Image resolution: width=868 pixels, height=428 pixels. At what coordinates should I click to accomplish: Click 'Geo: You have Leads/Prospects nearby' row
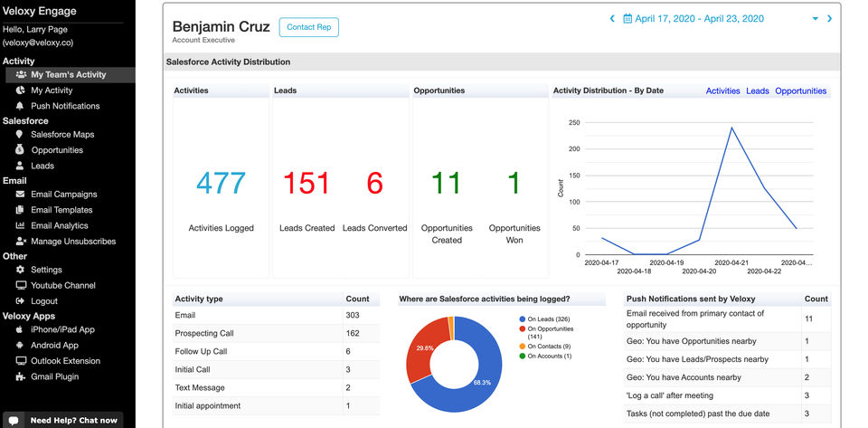click(727, 359)
